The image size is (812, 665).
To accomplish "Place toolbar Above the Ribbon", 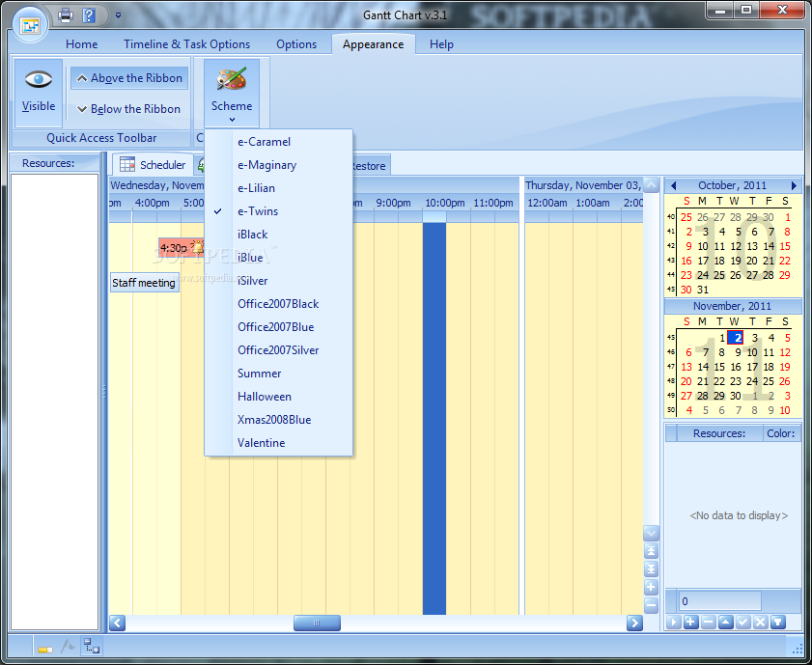I will point(129,78).
